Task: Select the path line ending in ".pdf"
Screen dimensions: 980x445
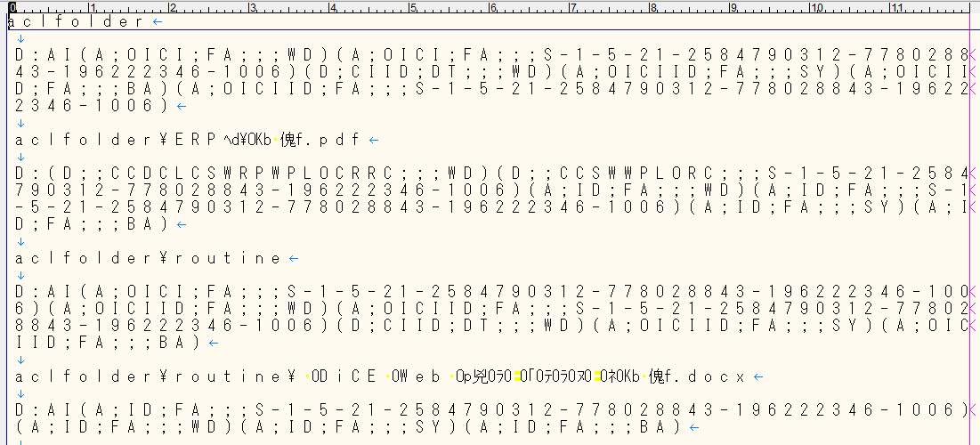Action: pyautogui.click(x=188, y=140)
